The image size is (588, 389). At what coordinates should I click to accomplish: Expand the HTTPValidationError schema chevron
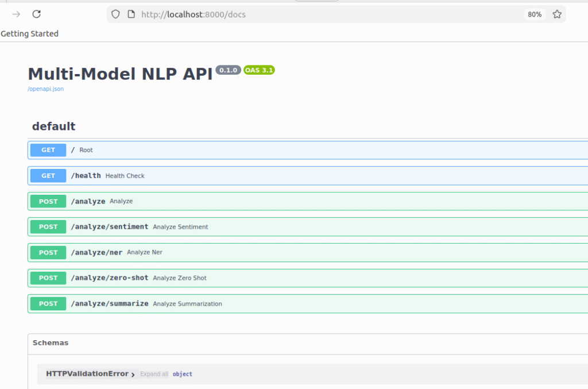point(133,375)
